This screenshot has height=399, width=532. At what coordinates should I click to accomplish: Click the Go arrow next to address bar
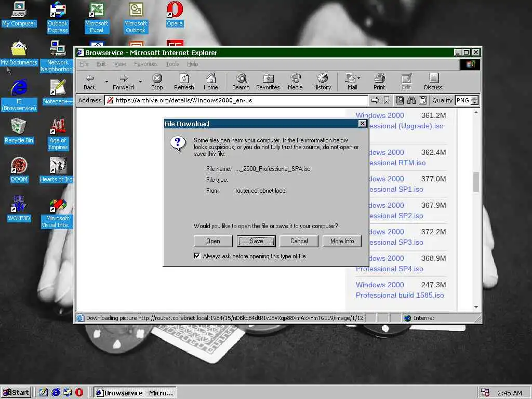375,100
